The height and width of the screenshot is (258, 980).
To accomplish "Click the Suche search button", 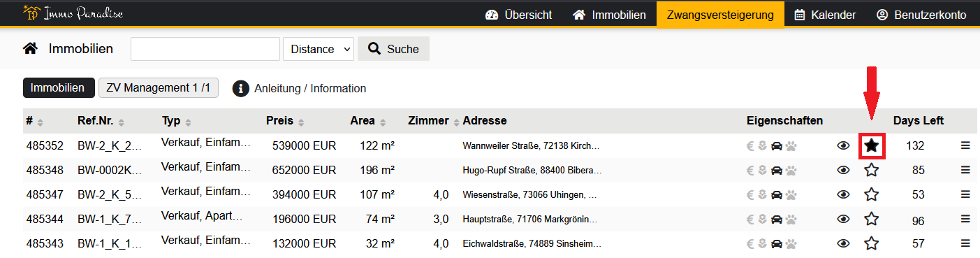I will tap(393, 49).
